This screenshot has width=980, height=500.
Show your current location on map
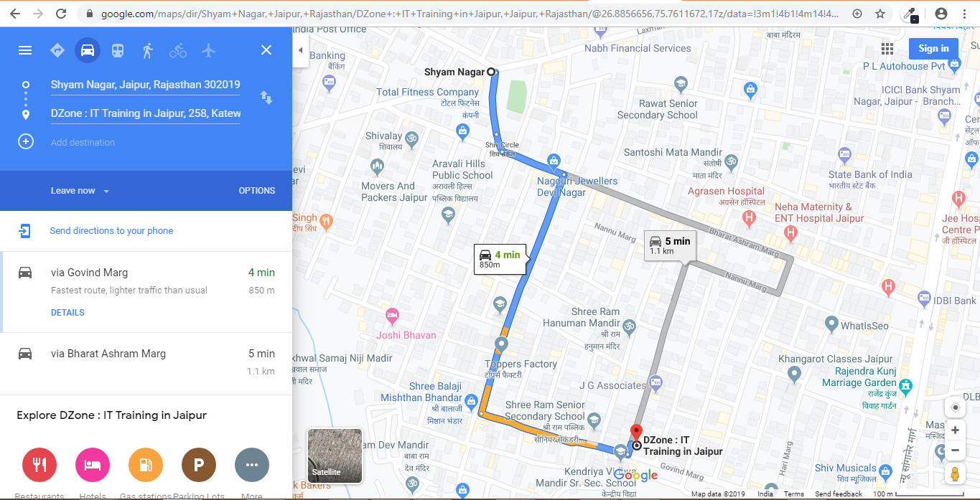click(955, 407)
